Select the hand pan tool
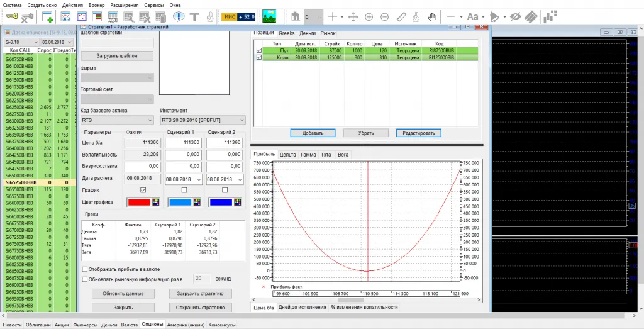Viewport: 644px width, 329px height. (432, 17)
